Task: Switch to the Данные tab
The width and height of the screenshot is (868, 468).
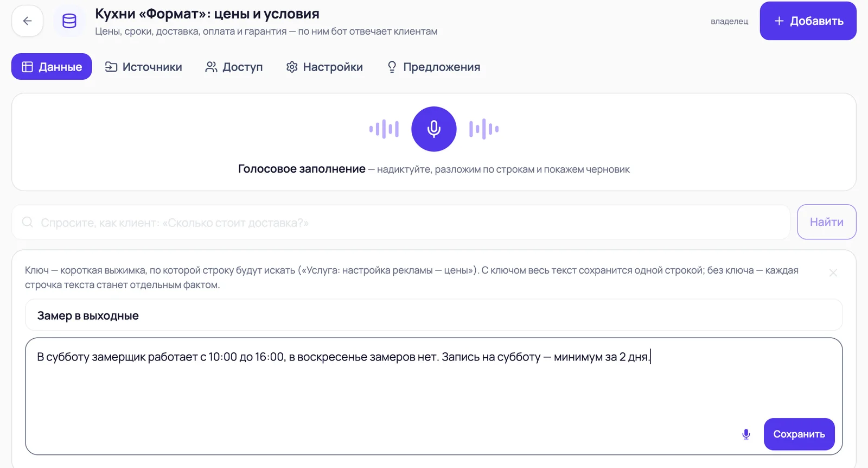Action: [52, 67]
